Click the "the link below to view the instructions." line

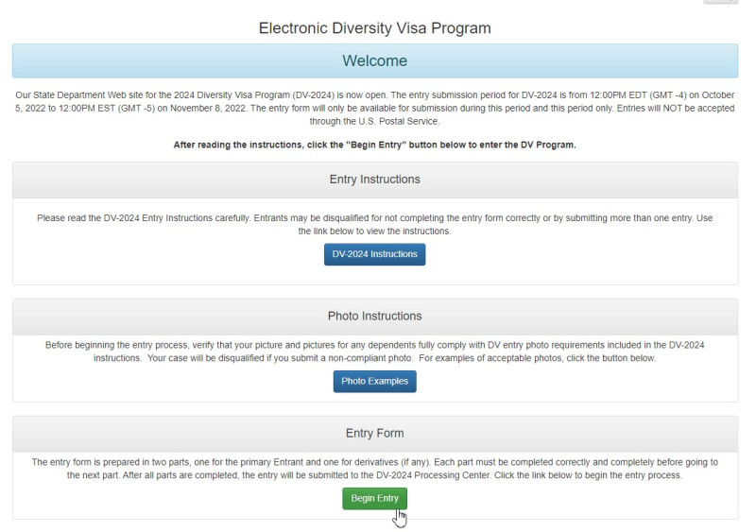[374, 231]
